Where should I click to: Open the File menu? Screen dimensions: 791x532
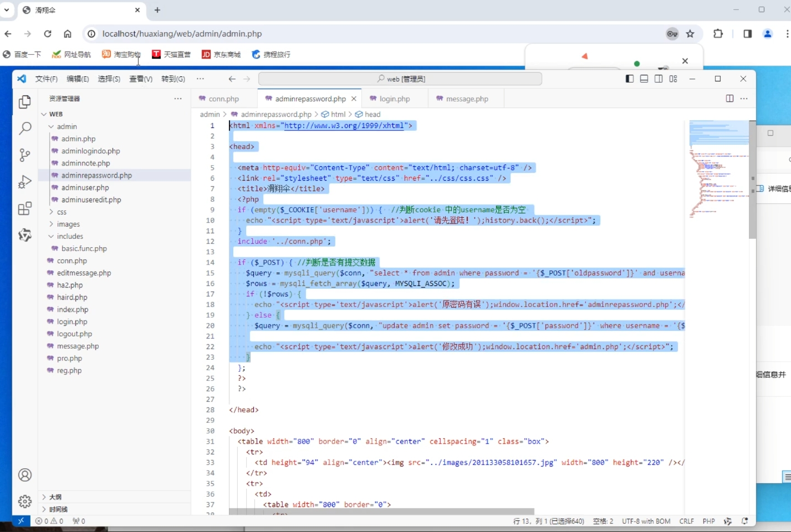coord(47,79)
